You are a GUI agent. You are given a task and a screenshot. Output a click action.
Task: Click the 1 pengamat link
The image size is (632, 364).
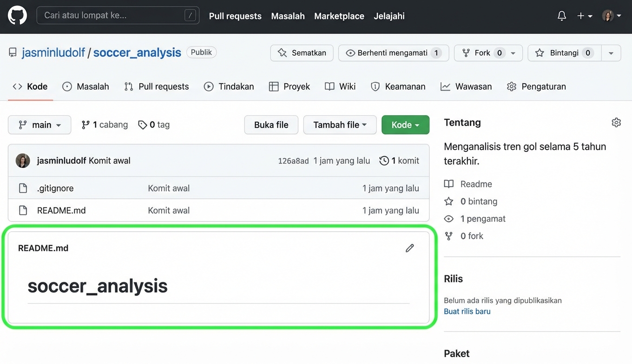click(x=475, y=219)
